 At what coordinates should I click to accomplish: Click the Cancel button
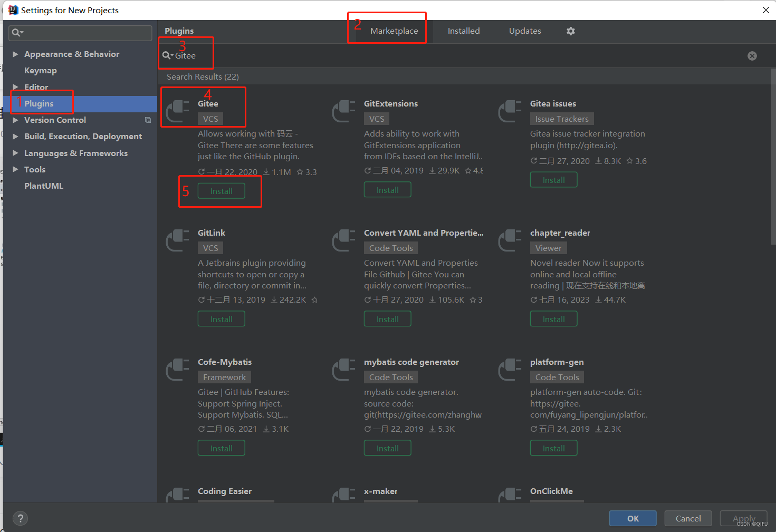click(688, 518)
